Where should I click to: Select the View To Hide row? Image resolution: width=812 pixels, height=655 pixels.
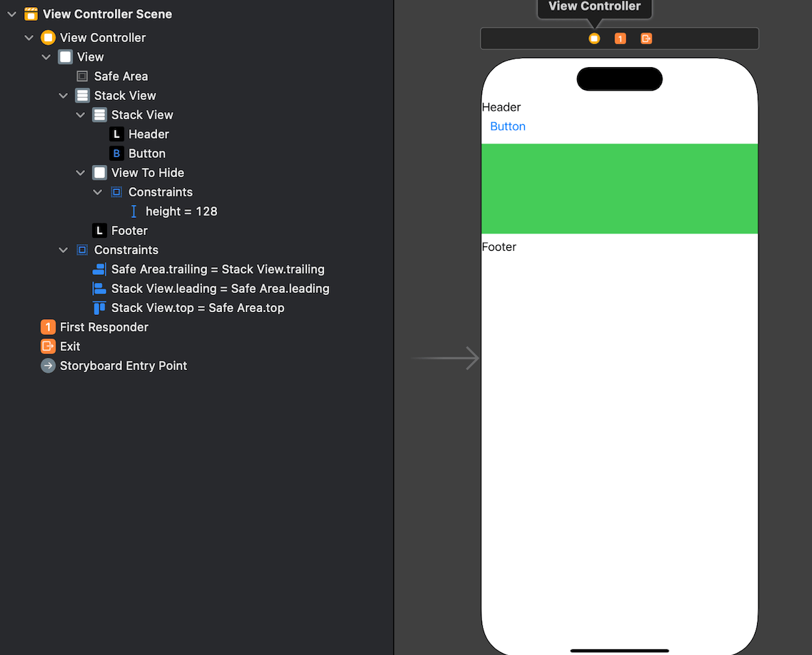pyautogui.click(x=197, y=172)
